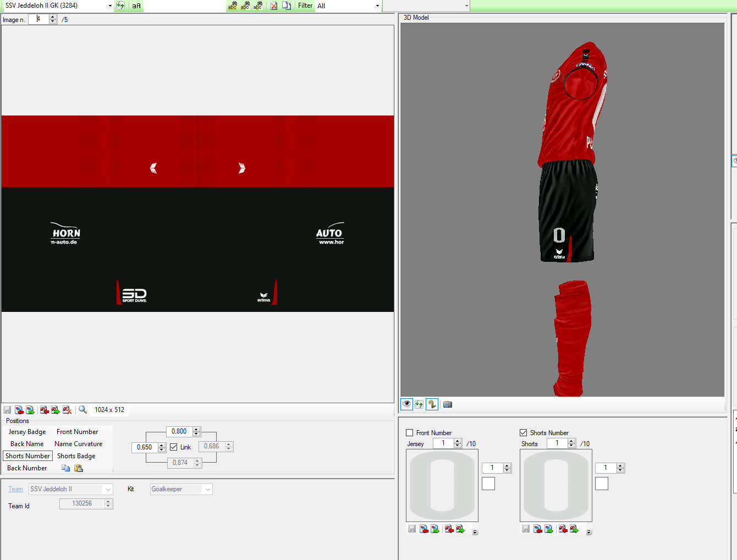Click the paste positions icon in Positions panel
This screenshot has width=737, height=560.
[79, 468]
